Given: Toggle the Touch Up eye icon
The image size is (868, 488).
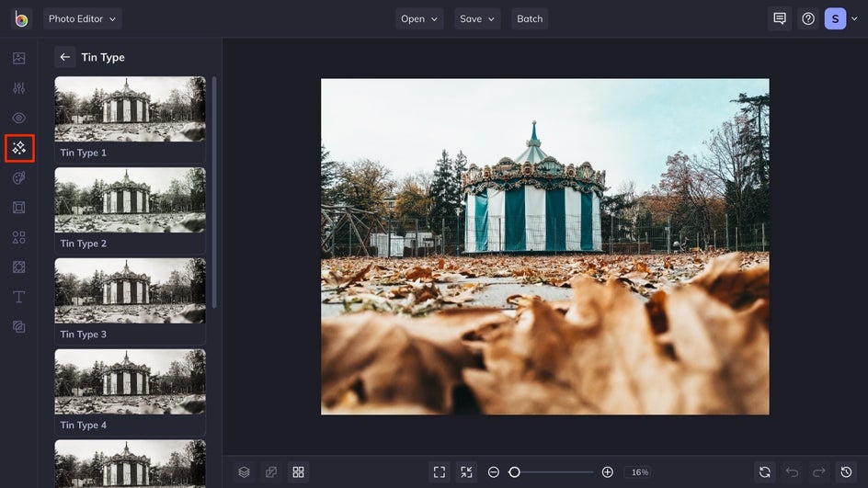Looking at the screenshot, I should [19, 118].
